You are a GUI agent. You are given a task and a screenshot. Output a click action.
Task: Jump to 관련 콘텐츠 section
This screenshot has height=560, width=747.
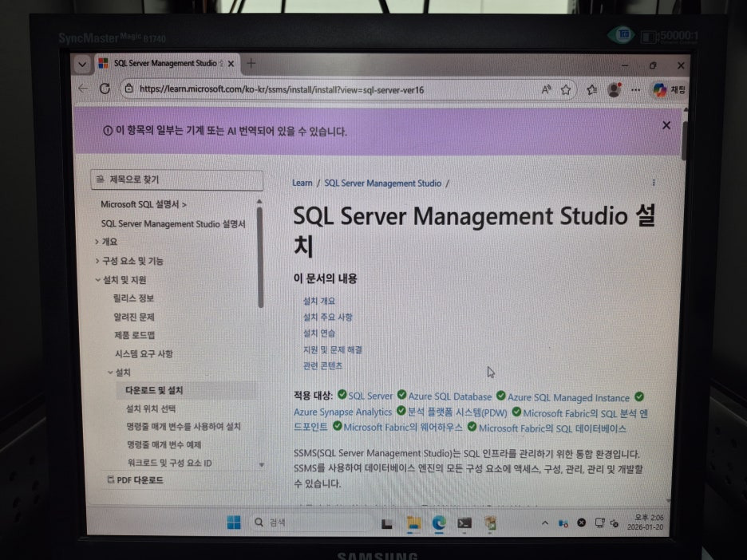(322, 365)
